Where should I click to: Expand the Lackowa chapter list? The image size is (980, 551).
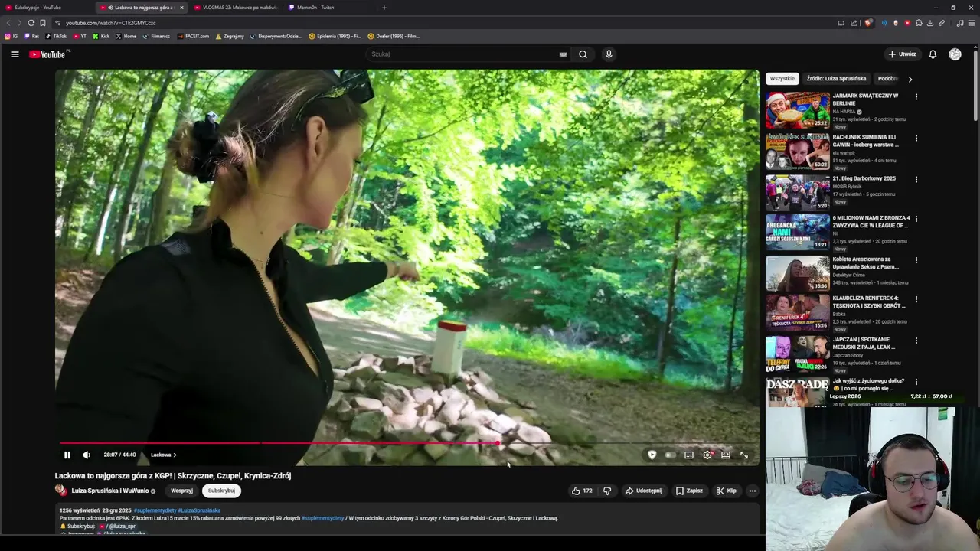tap(163, 455)
